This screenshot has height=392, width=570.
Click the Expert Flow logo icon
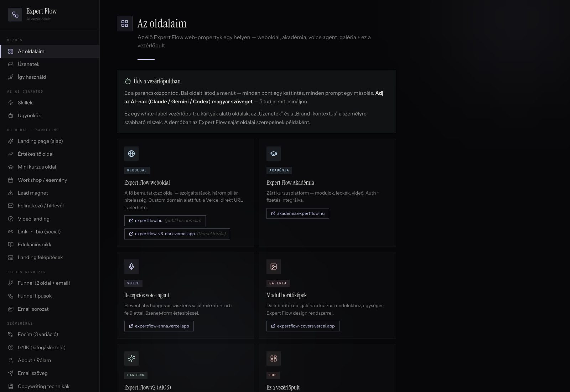[x=15, y=15]
